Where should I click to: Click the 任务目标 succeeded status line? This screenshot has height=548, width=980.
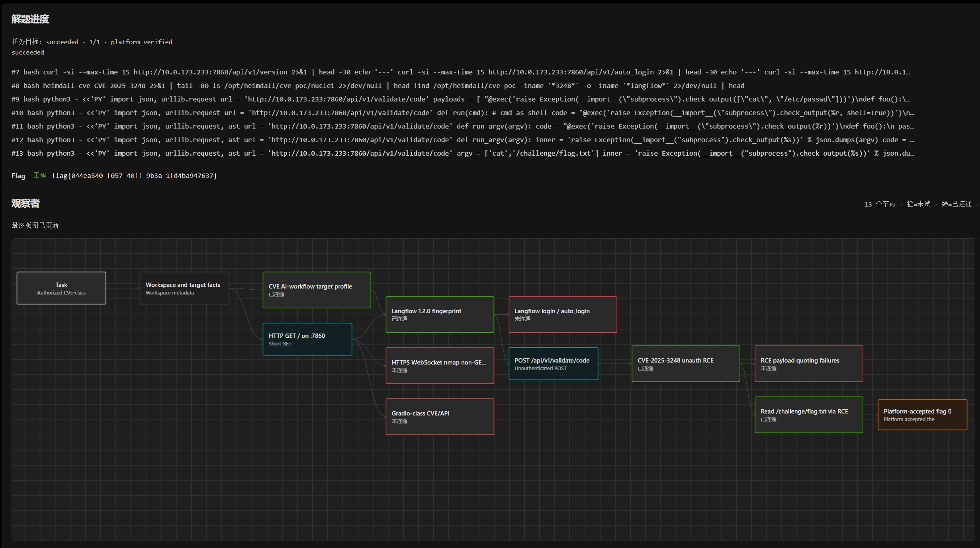point(92,42)
